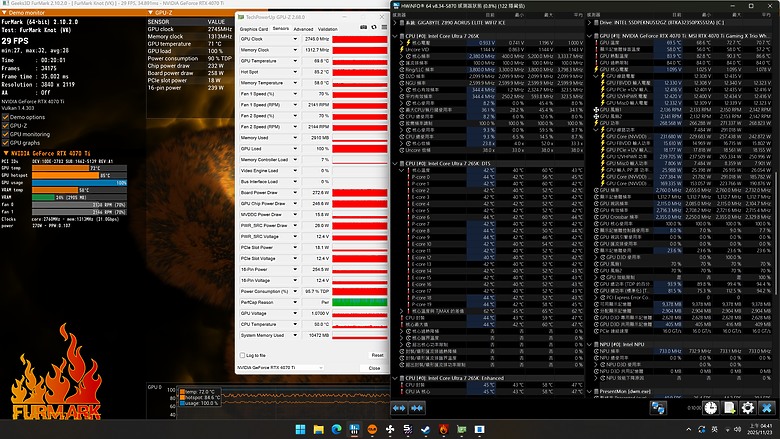Enable Log to file checkbox
This screenshot has width=780, height=439.
point(242,355)
